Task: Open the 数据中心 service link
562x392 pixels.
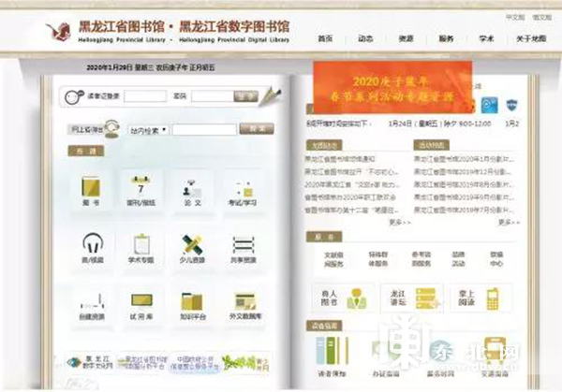Action: coord(496,259)
